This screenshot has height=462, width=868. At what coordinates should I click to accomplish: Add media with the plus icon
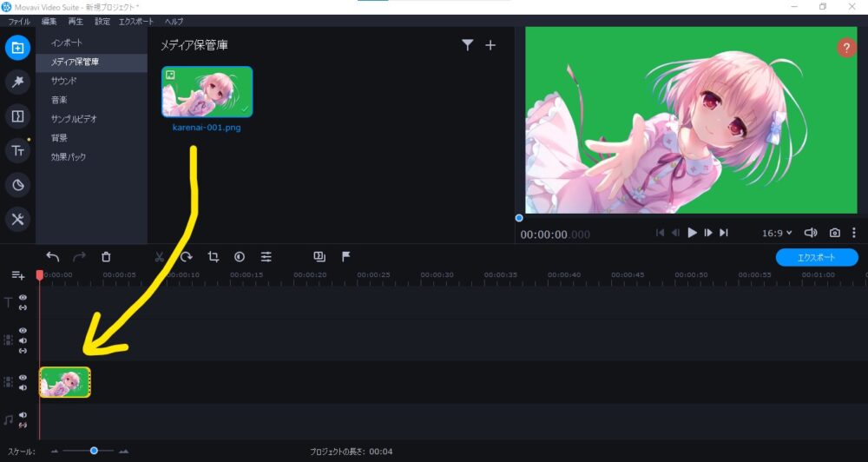point(490,45)
